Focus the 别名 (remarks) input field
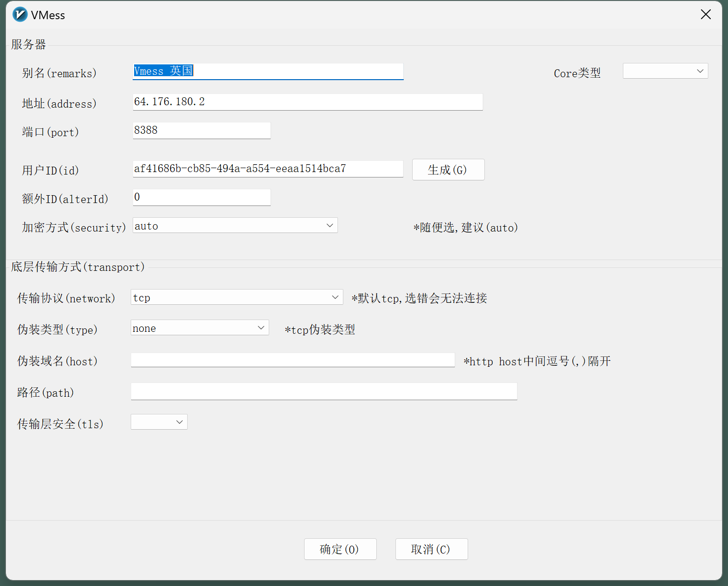 (268, 71)
